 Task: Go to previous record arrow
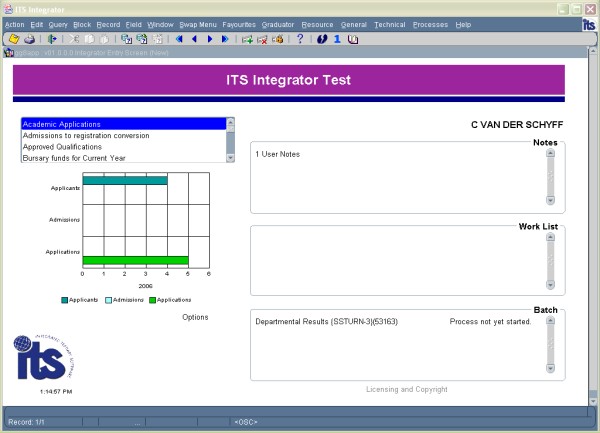[194, 39]
